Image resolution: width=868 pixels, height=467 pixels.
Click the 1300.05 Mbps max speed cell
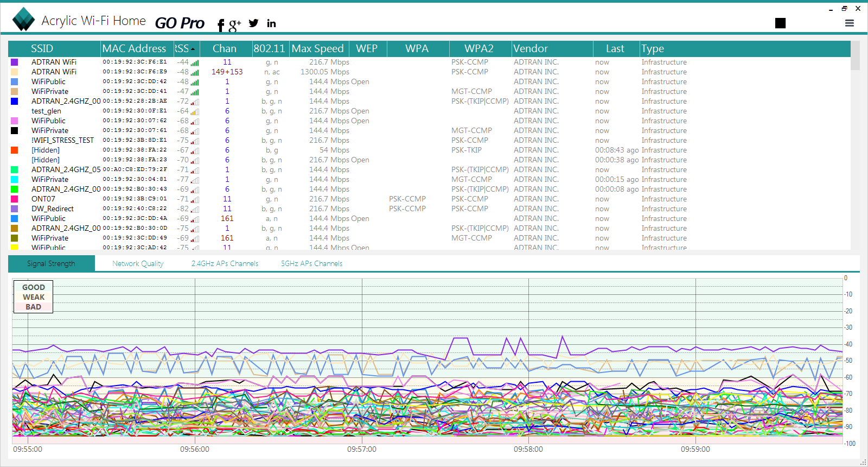[325, 72]
